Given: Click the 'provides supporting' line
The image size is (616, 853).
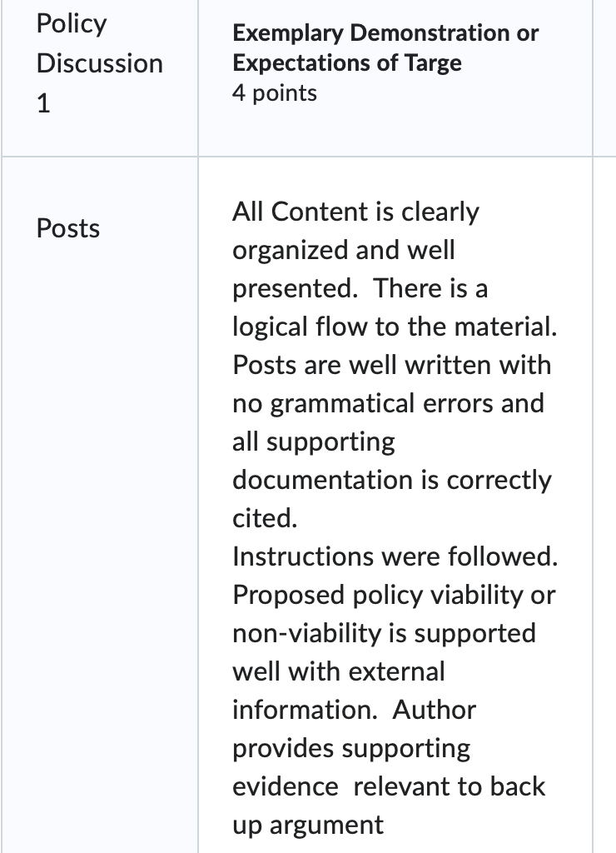Looking at the screenshot, I should (352, 749).
